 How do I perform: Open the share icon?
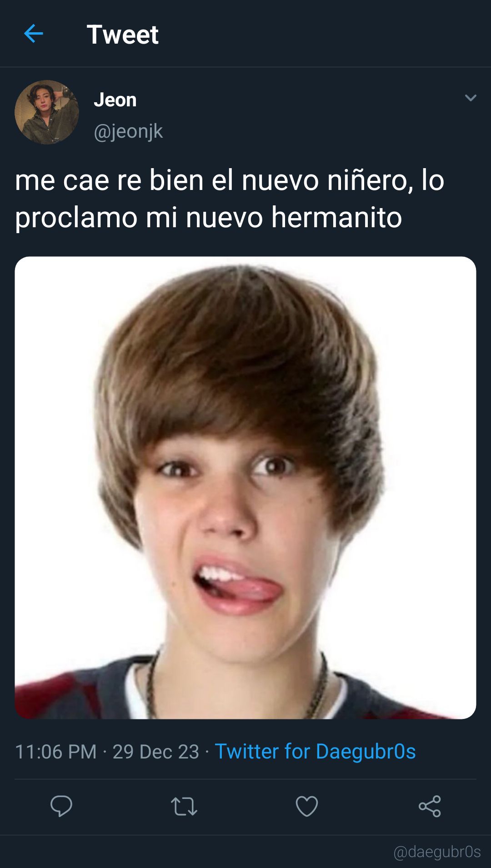pyautogui.click(x=430, y=806)
